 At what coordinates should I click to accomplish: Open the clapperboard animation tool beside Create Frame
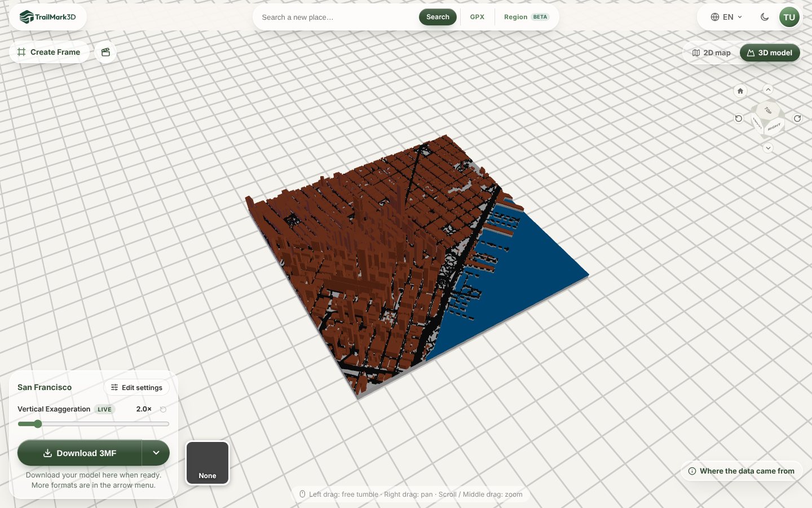(x=105, y=52)
